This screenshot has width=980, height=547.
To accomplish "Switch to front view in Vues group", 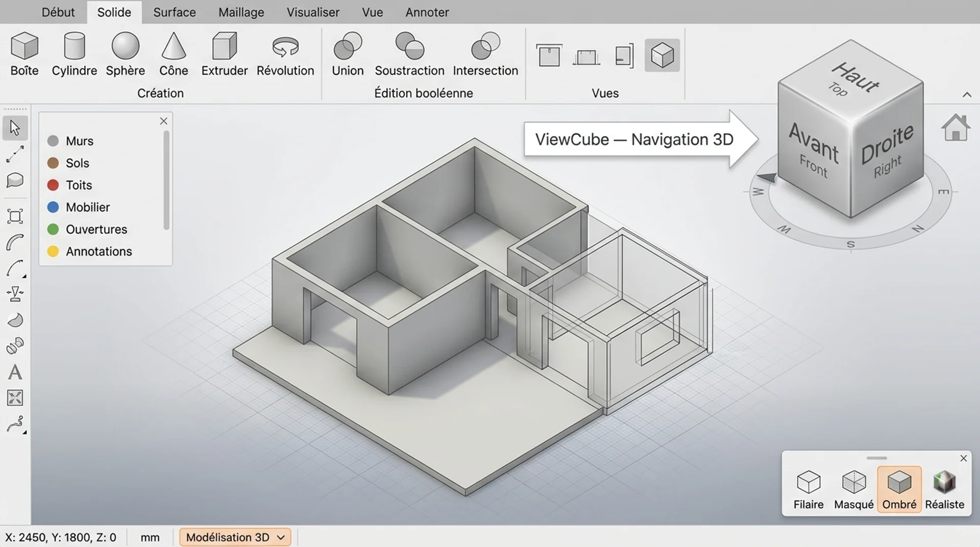I will pyautogui.click(x=586, y=57).
